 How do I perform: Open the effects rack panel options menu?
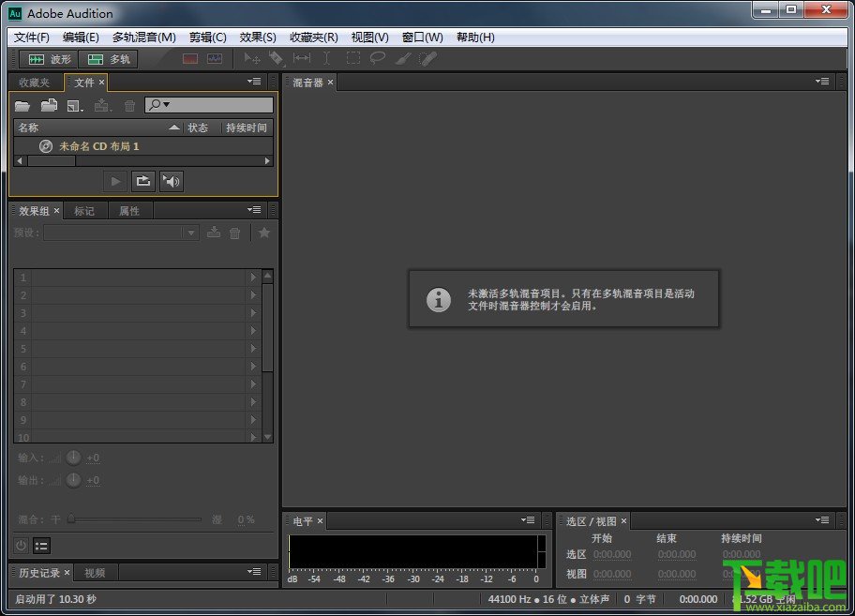254,209
